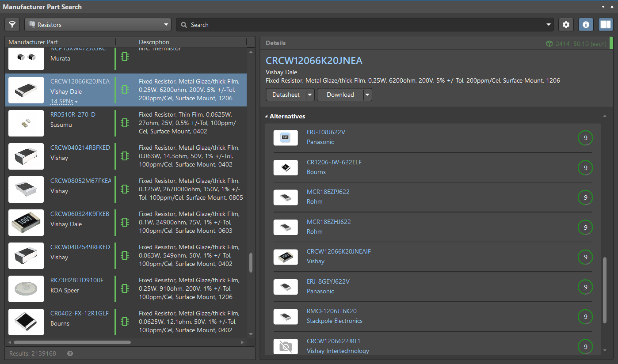
Task: Click the Search input field
Action: 365,25
